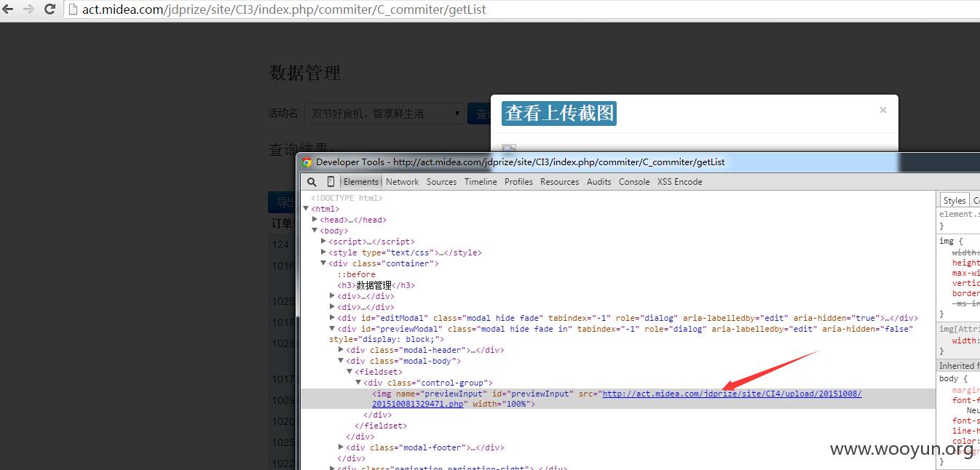The height and width of the screenshot is (470, 980).
Task: Click the page info icon in address bar
Action: coord(73,9)
